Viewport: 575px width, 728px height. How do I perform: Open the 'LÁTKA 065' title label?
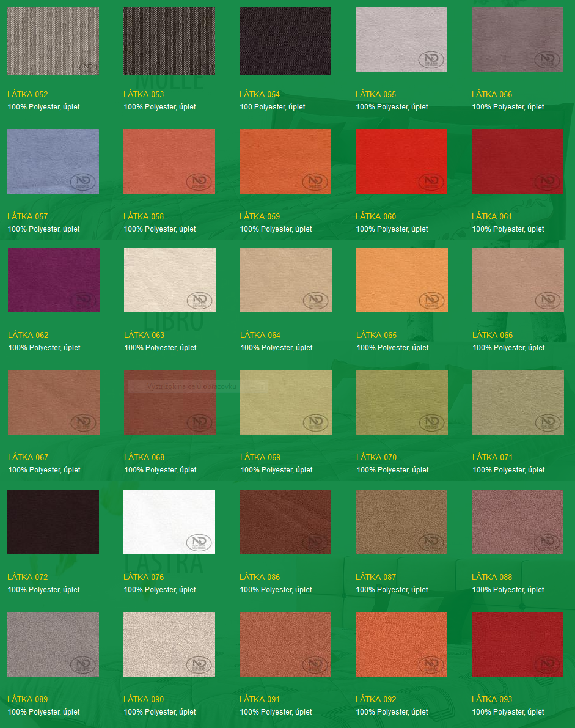tap(376, 335)
